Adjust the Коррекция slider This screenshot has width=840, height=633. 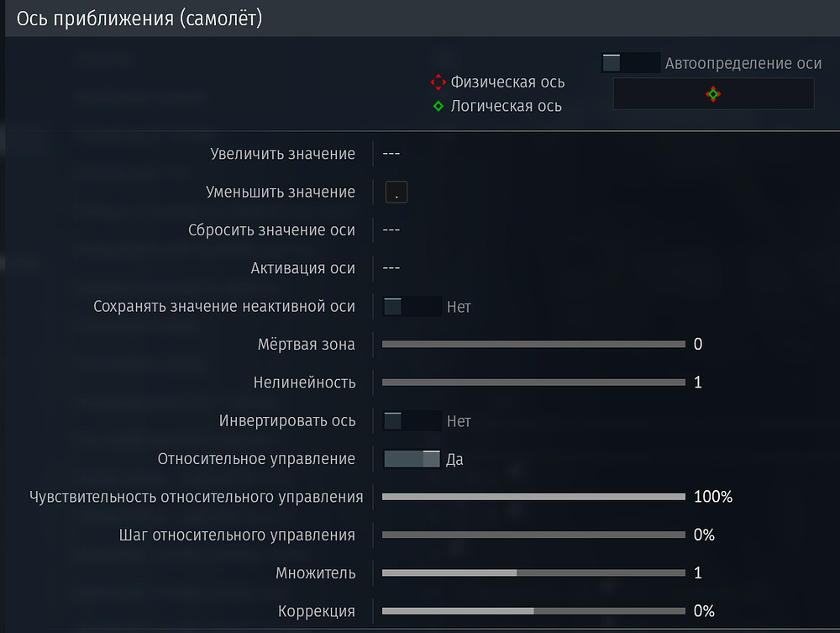533,611
